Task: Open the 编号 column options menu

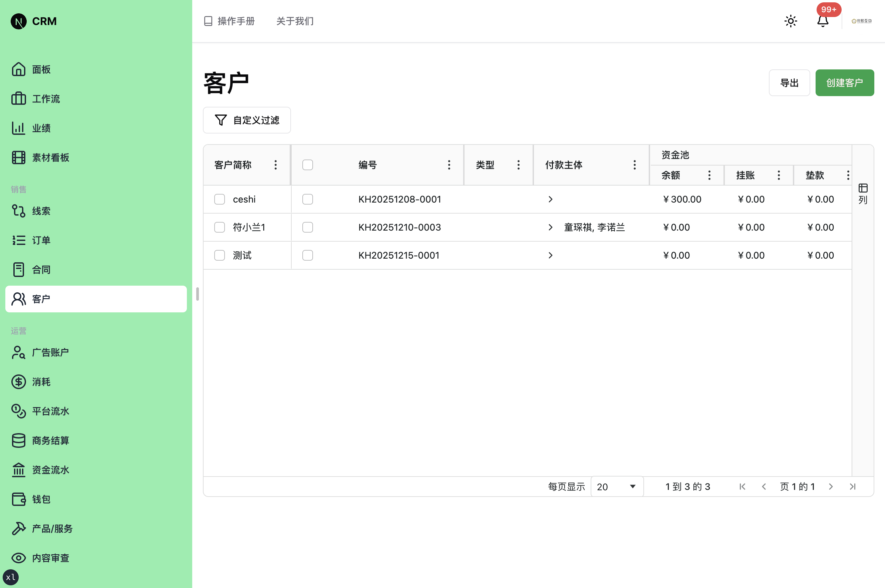Action: tap(449, 165)
